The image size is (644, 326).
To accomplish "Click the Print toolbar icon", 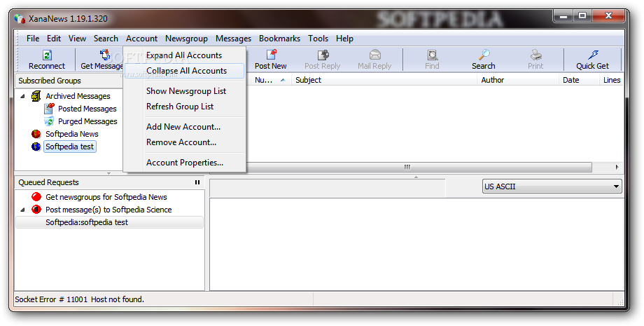I will [x=535, y=55].
